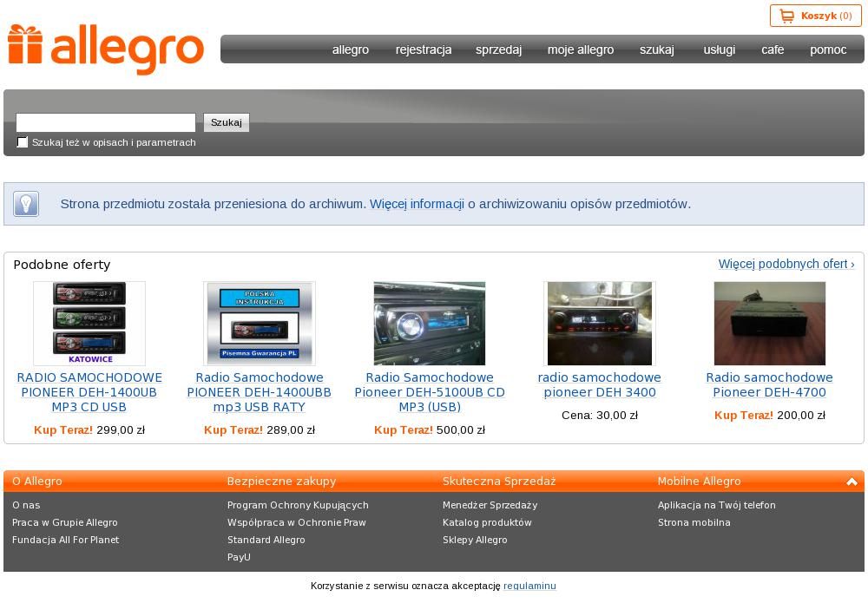Viewport: 868px width, 603px height.
Task: Go to 'rejestracja' in the navigation bar
Action: click(424, 49)
